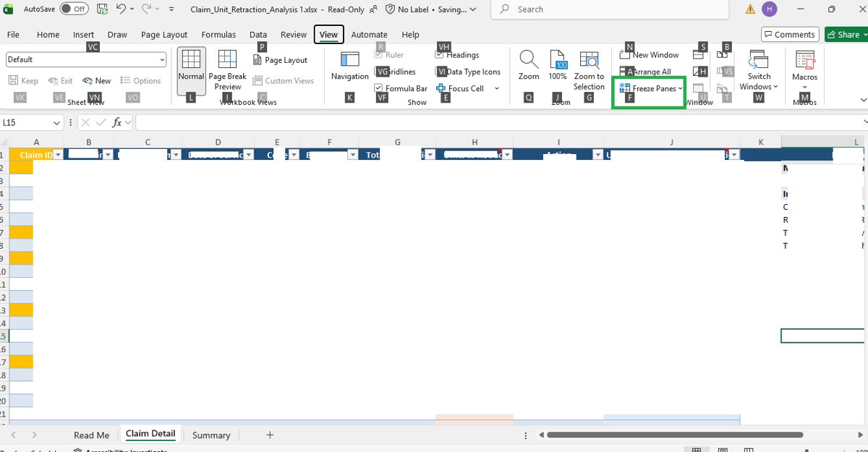Open Zoom dialog with magnifier button

tap(529, 67)
